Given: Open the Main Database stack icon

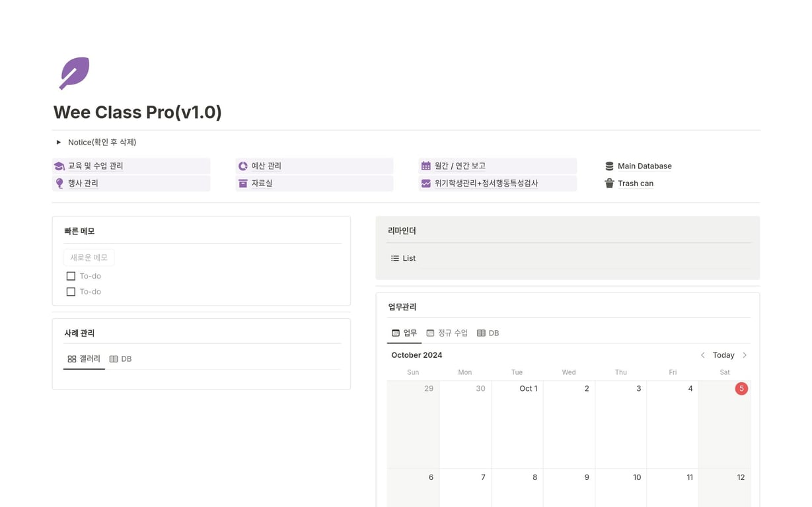Looking at the screenshot, I should (609, 166).
